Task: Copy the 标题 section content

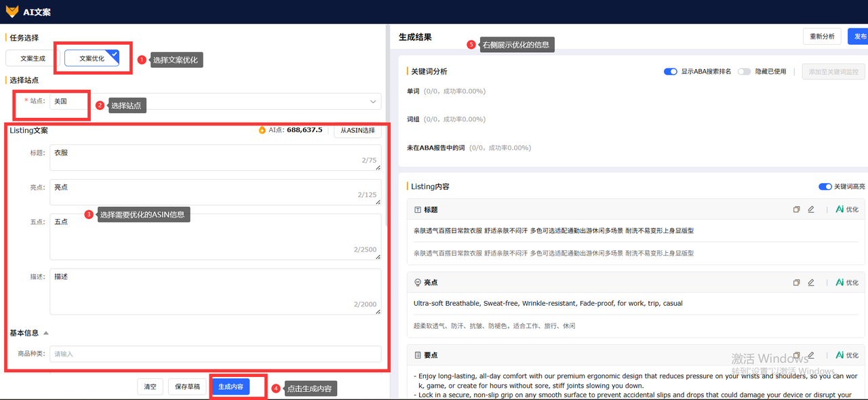Action: pyautogui.click(x=797, y=210)
